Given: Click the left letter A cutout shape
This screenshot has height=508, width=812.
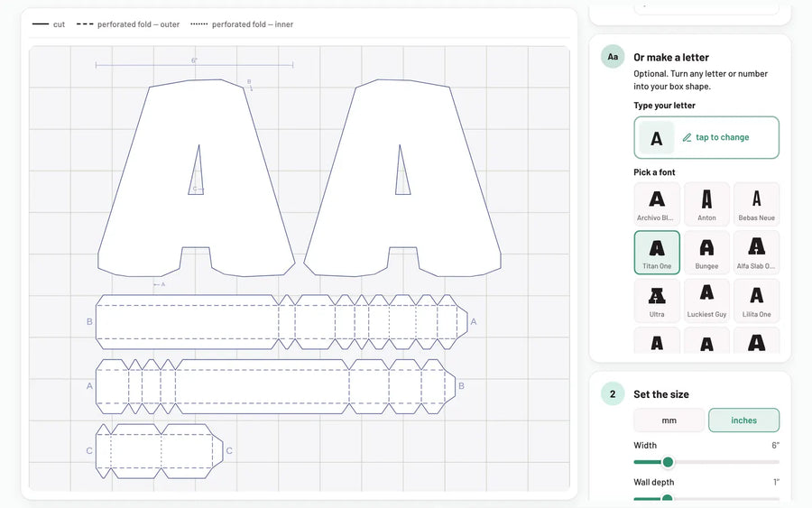Looking at the screenshot, I should coord(197,178).
